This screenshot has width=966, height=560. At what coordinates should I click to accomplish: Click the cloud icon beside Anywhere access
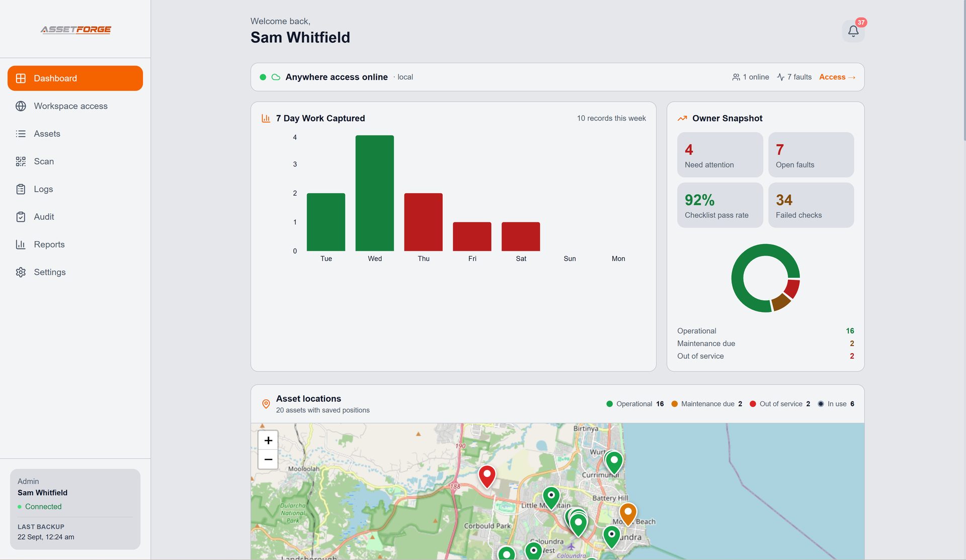click(x=276, y=77)
